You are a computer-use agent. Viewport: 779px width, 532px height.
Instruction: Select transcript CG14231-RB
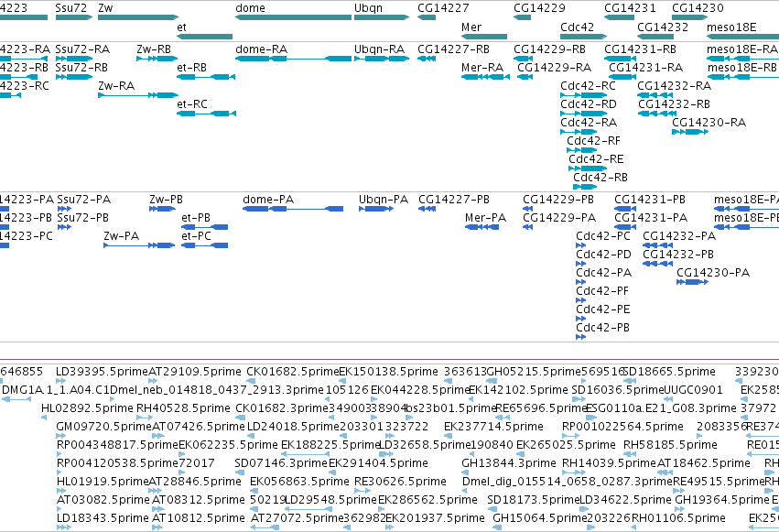[621, 59]
